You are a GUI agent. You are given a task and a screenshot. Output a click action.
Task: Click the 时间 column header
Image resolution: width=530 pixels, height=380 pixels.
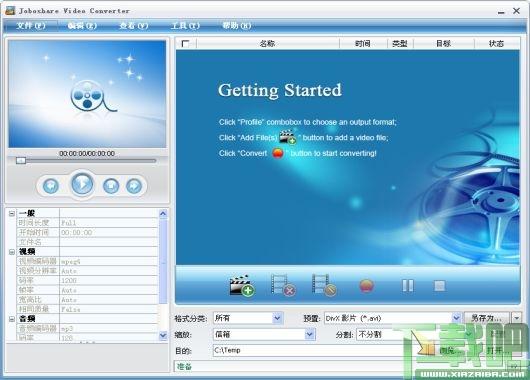(x=363, y=44)
